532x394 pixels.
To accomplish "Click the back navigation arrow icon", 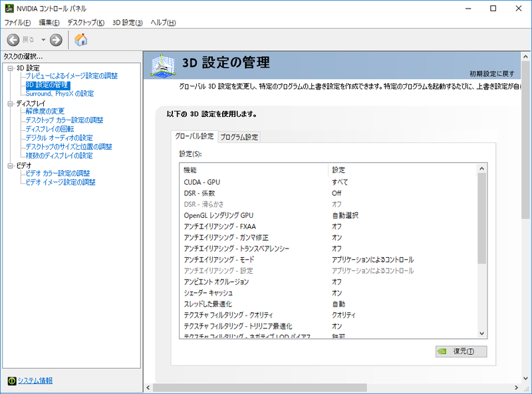I will pos(14,39).
